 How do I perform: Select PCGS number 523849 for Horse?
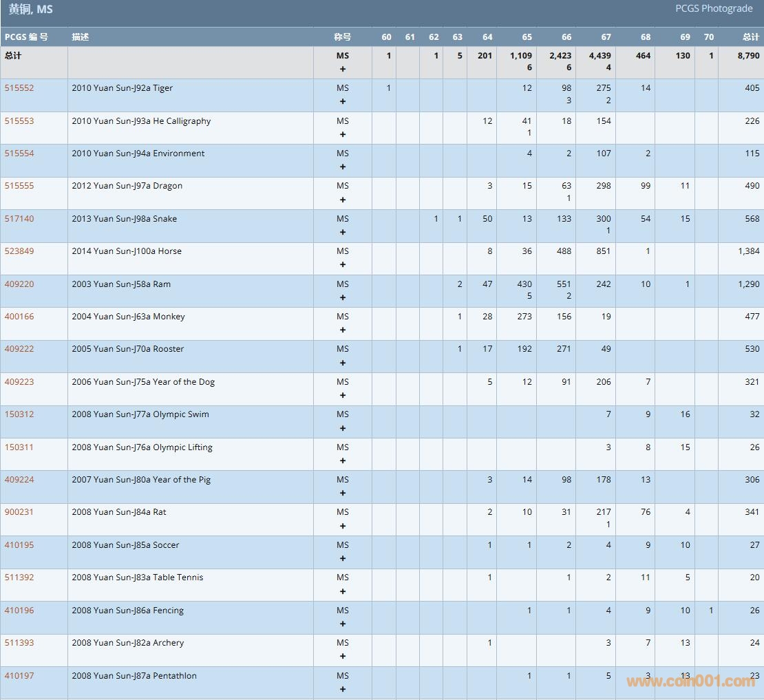coord(19,251)
